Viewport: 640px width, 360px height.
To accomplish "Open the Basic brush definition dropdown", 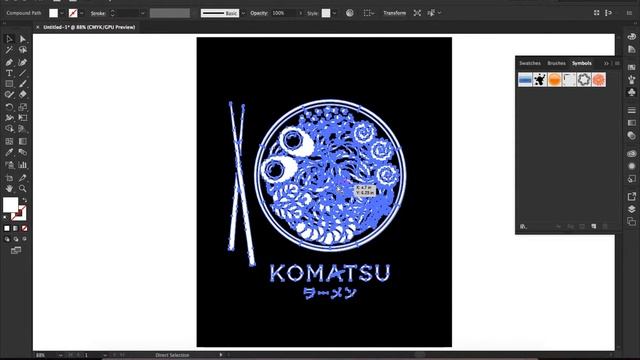I will click(x=243, y=13).
